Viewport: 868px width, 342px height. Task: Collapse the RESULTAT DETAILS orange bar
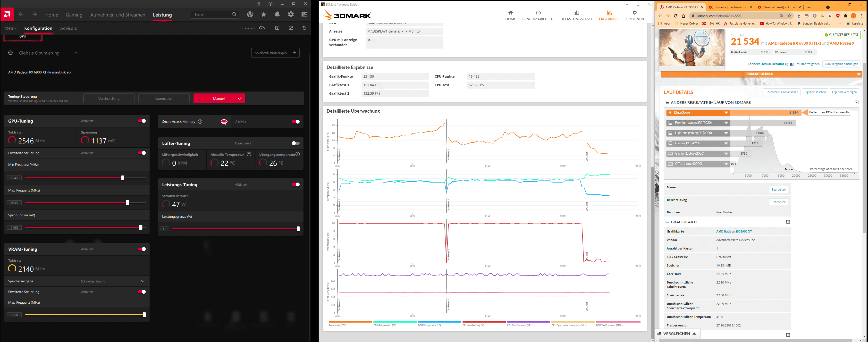tap(761, 74)
